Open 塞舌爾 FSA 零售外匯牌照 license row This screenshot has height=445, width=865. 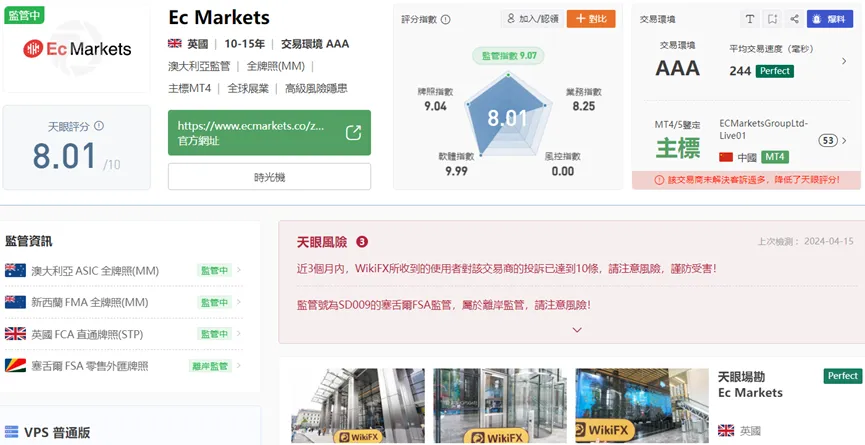[124, 366]
